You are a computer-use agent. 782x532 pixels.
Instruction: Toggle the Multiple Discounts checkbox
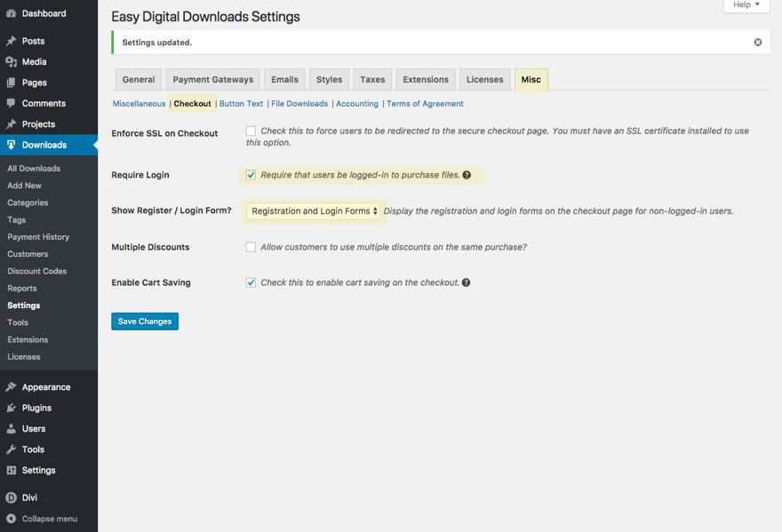click(251, 247)
